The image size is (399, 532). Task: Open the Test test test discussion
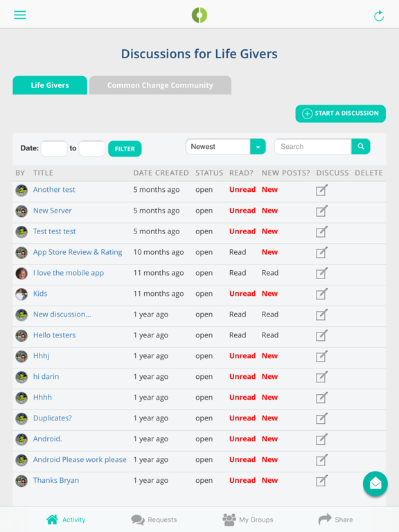[x=54, y=231]
